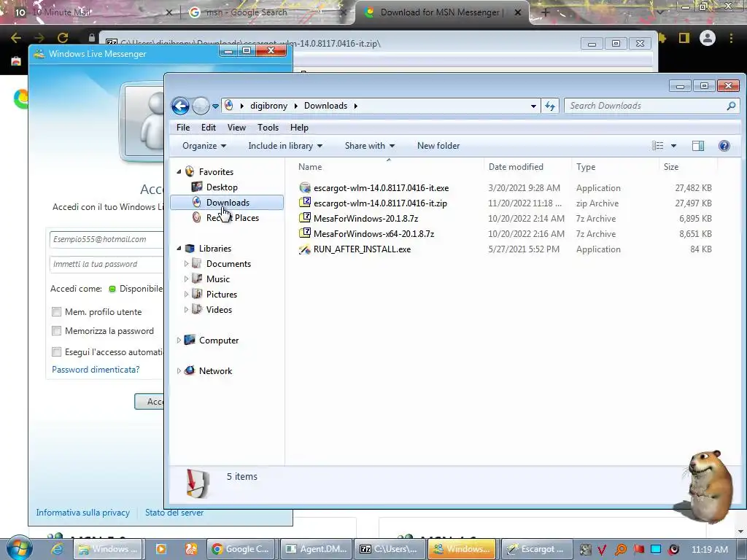Switch to Agent.DM taskbar button
The height and width of the screenshot is (560, 747).
point(317,549)
